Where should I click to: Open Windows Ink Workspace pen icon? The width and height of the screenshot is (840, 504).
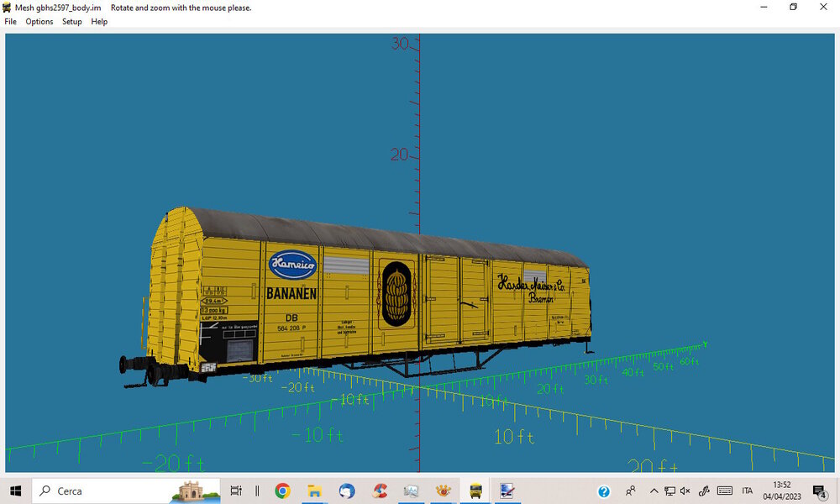704,491
